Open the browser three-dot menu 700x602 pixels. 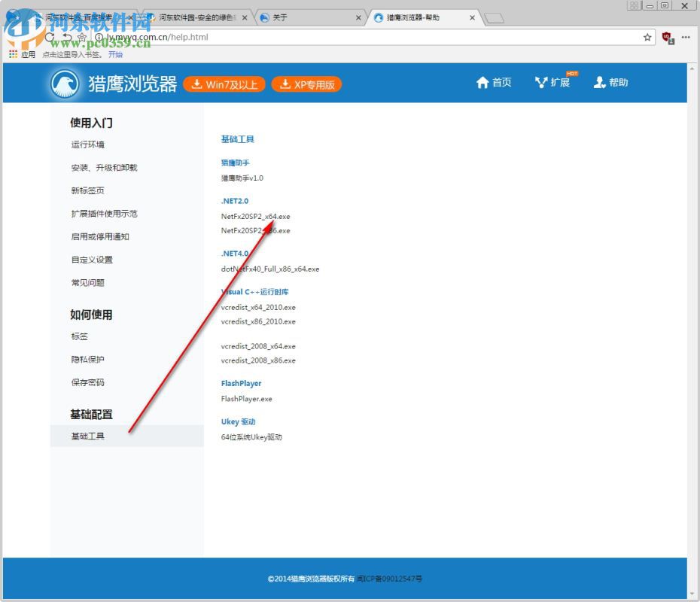pos(686,37)
